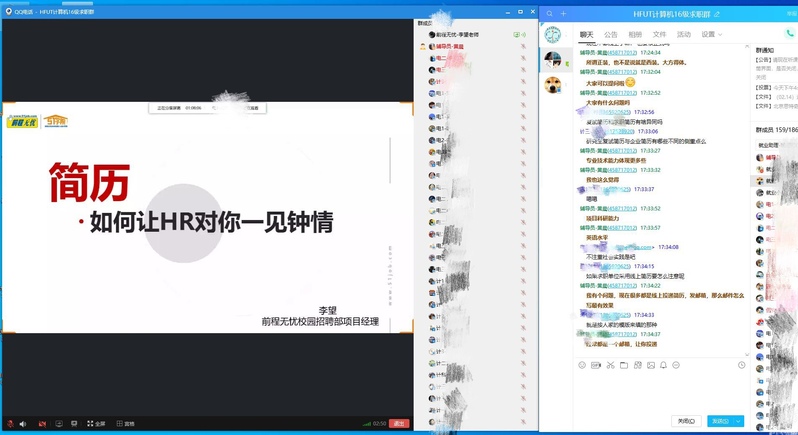Open the chat history clock icon
798x435 pixels.
[x=742, y=365]
